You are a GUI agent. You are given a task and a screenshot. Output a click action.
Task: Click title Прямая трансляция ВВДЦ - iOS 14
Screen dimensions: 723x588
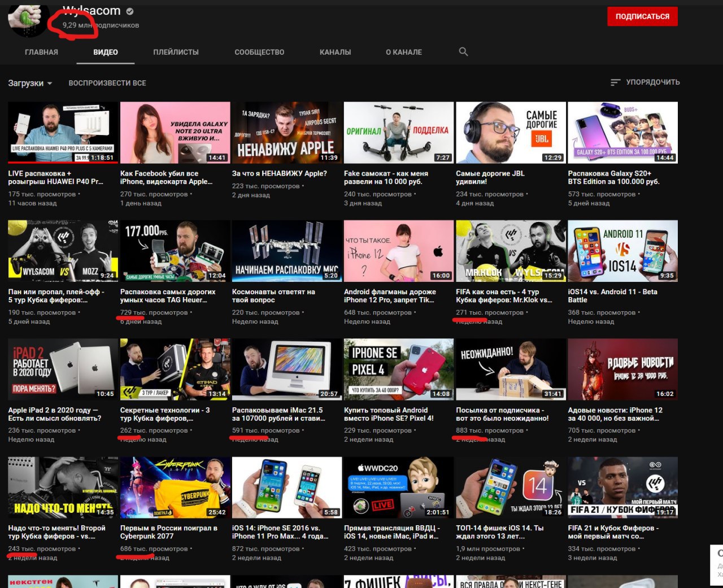(x=391, y=532)
